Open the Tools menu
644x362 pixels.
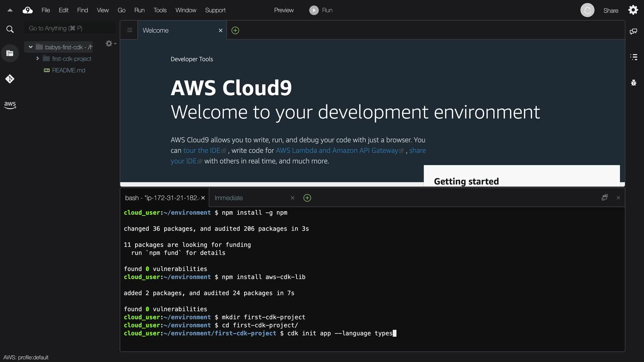(160, 10)
